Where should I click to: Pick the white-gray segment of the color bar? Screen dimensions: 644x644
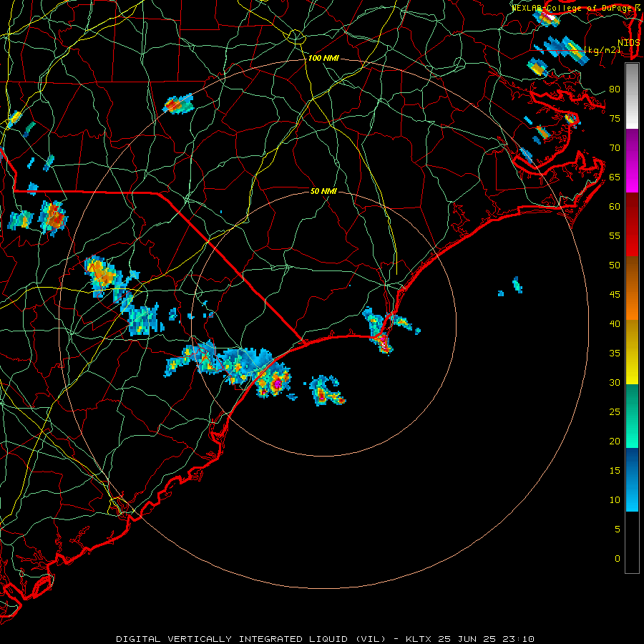(632, 96)
